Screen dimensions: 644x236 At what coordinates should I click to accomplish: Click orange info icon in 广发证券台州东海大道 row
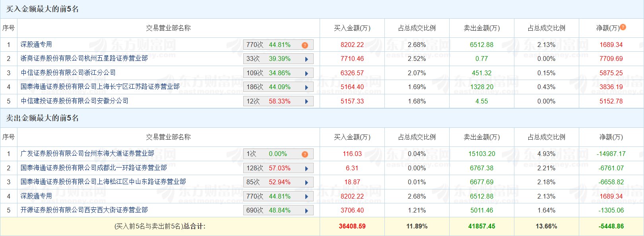click(x=305, y=154)
